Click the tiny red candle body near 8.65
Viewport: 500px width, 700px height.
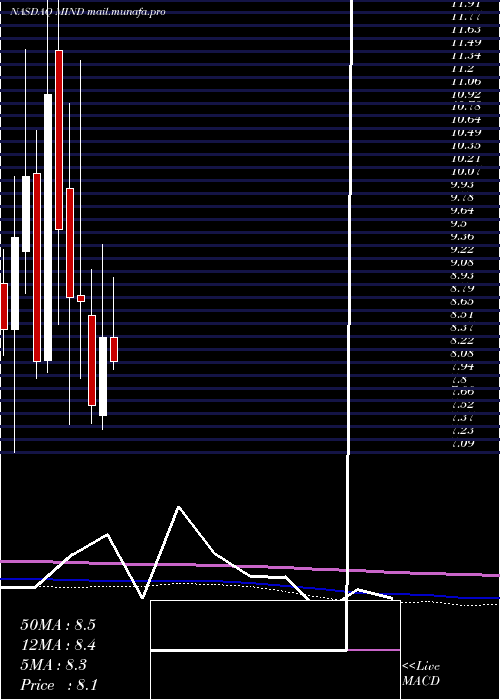click(x=81, y=298)
